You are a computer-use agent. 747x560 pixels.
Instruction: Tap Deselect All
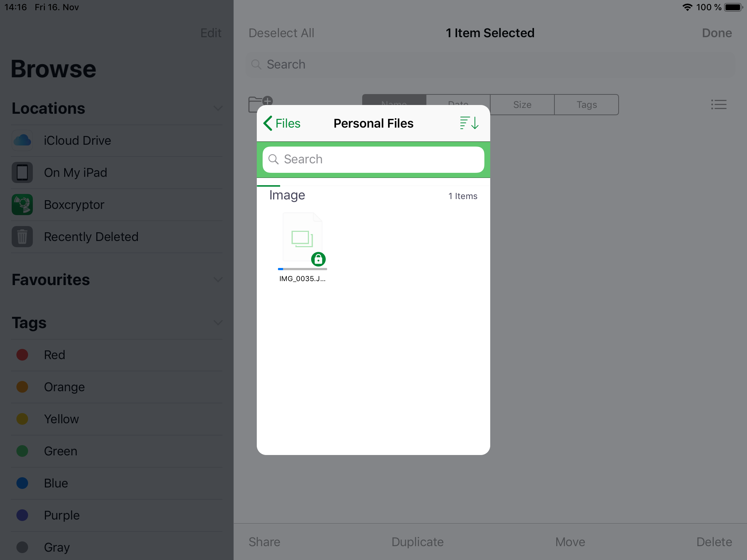[281, 33]
